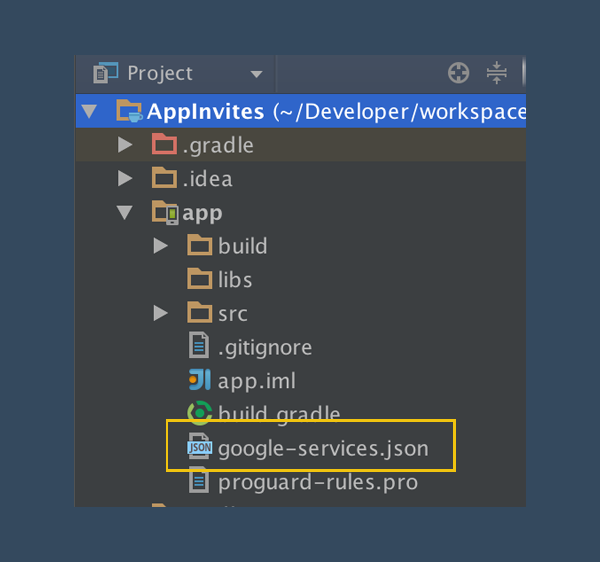Click the .idea folder icon
600x562 pixels.
[x=164, y=178]
